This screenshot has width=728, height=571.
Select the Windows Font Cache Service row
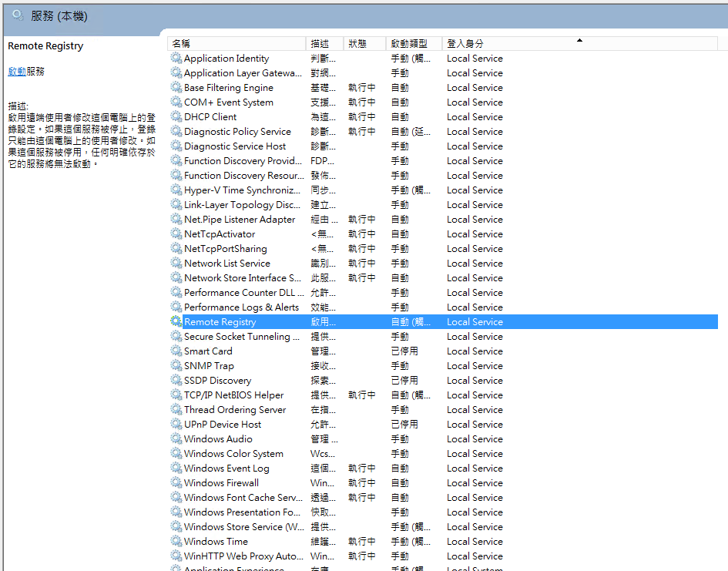coord(443,497)
